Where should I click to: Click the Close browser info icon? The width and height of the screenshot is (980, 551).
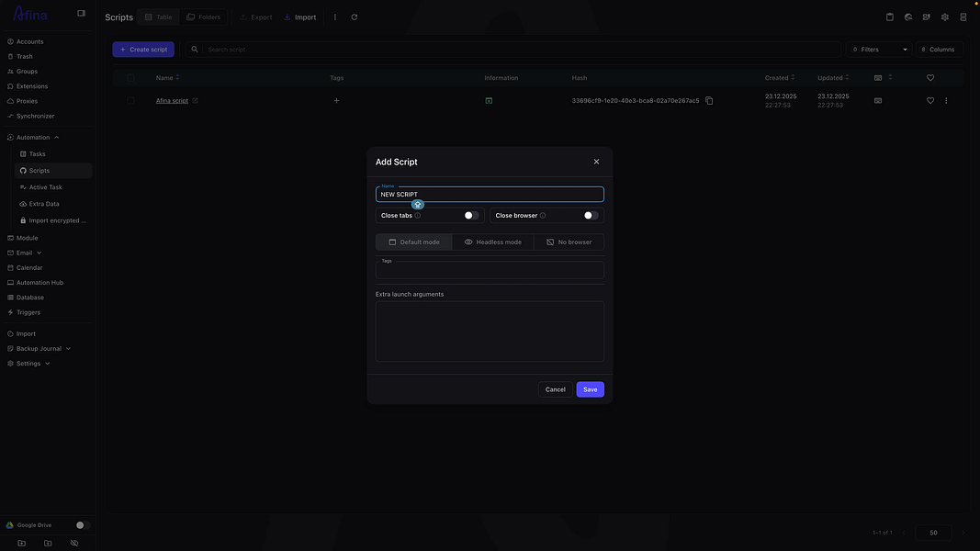click(x=543, y=216)
